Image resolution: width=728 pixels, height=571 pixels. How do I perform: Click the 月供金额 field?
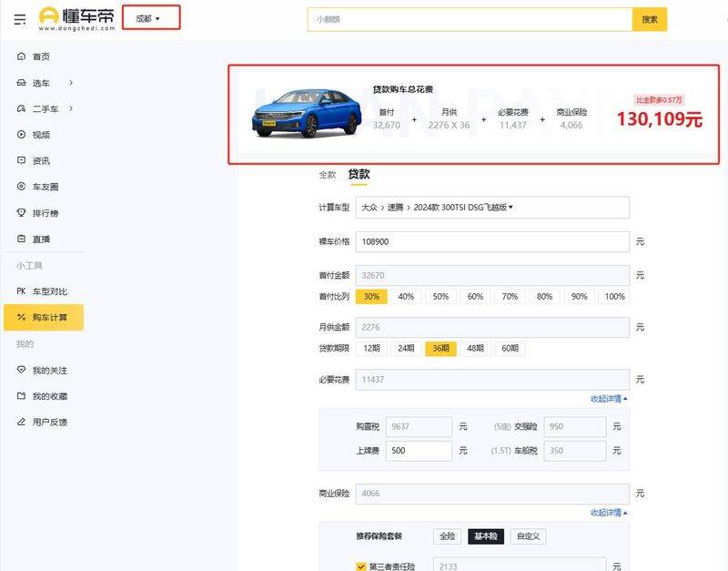[x=492, y=328]
